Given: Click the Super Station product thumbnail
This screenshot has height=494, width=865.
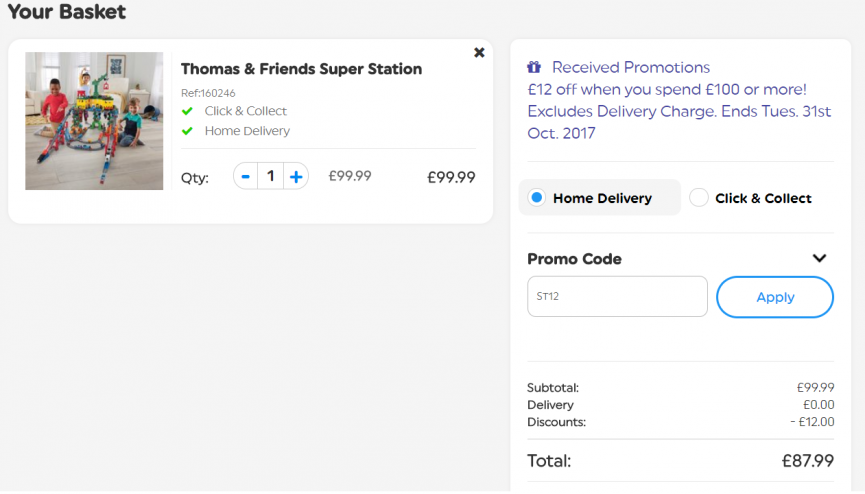Looking at the screenshot, I should point(94,121).
